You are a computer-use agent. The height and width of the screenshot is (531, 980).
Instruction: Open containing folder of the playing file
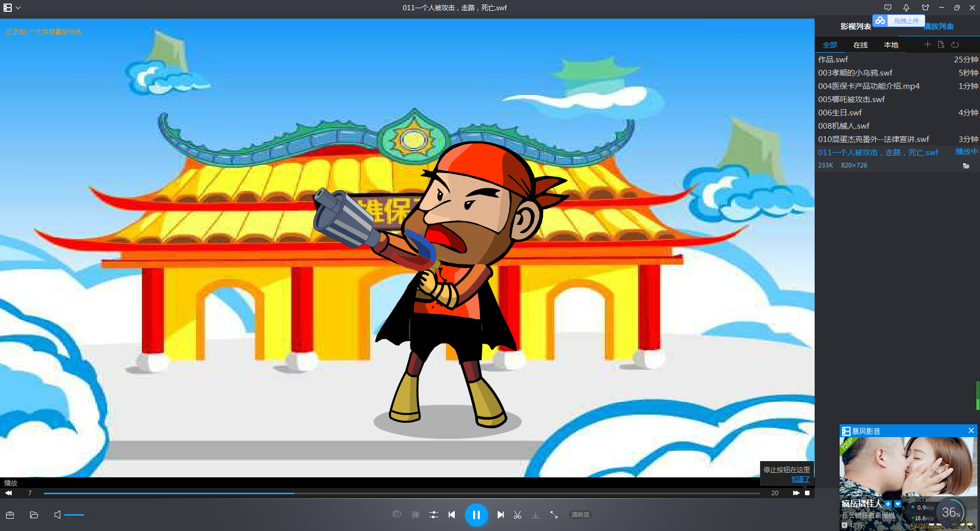pyautogui.click(x=966, y=165)
